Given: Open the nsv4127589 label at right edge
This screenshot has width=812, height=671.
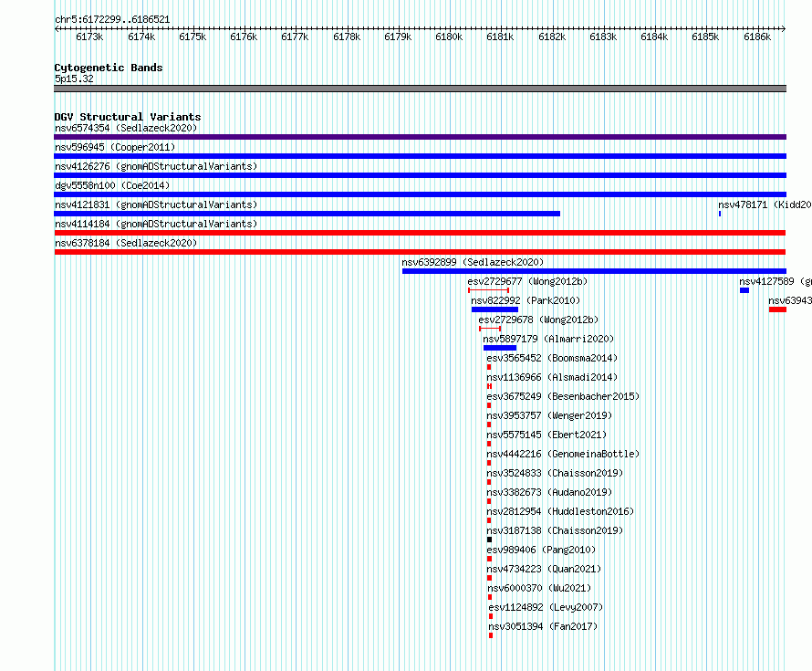Looking at the screenshot, I should tap(776, 281).
